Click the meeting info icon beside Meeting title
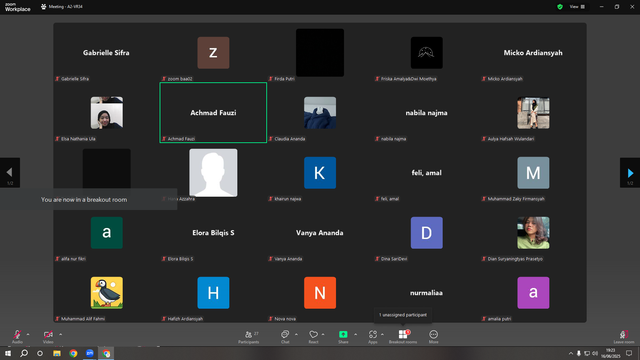Image resolution: width=640 pixels, height=360 pixels. click(x=44, y=7)
